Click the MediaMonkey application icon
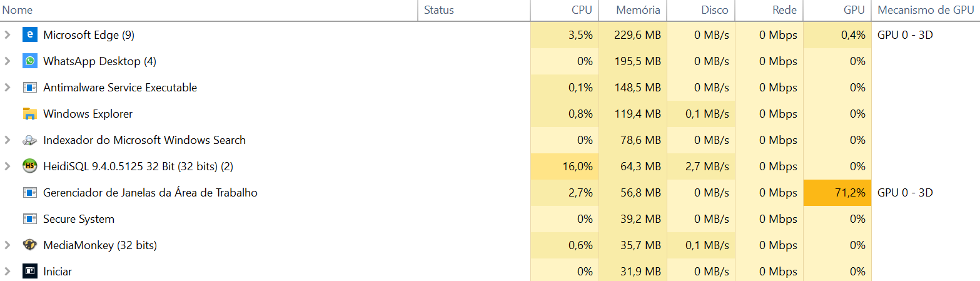980x281 pixels. pyautogui.click(x=29, y=245)
